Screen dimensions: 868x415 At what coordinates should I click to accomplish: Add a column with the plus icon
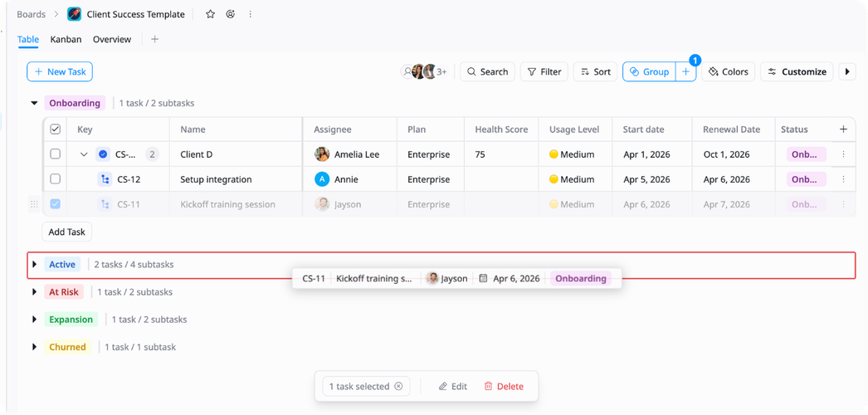[x=843, y=129]
